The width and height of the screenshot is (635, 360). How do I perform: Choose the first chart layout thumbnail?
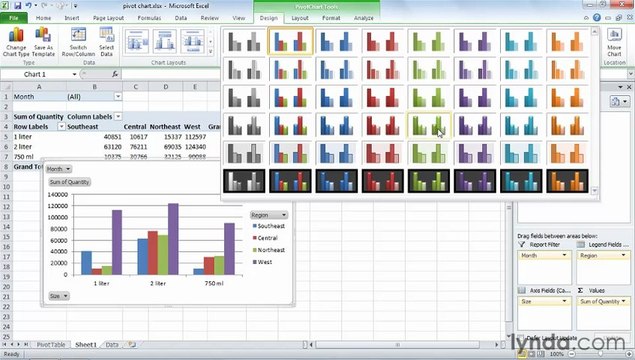137,41
